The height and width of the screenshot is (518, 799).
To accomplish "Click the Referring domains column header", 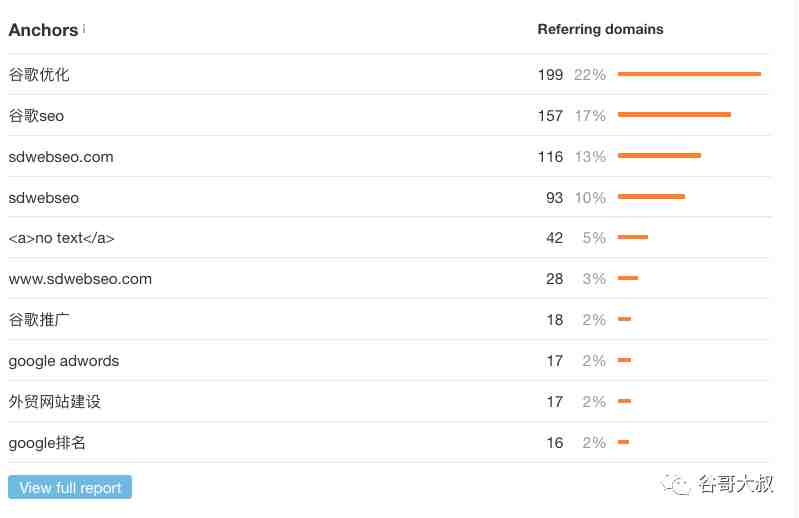I will pyautogui.click(x=600, y=30).
